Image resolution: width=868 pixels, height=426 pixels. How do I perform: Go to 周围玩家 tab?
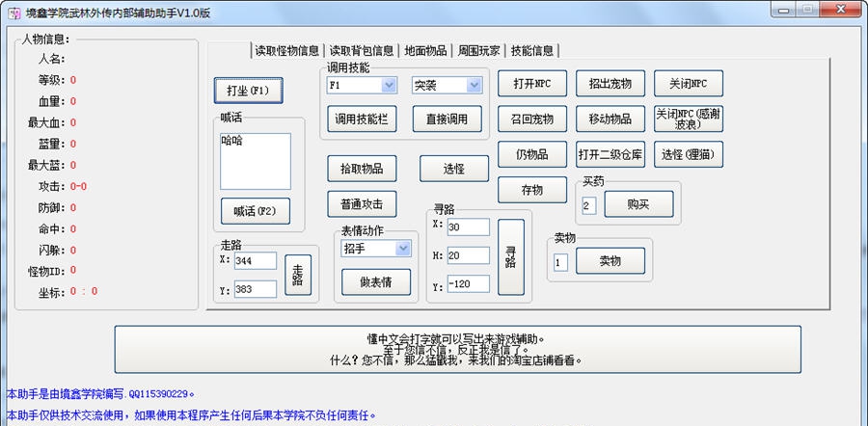point(478,51)
